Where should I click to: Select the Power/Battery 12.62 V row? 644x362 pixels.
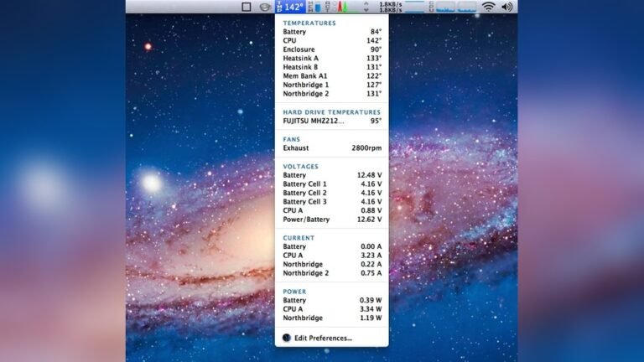tap(332, 220)
